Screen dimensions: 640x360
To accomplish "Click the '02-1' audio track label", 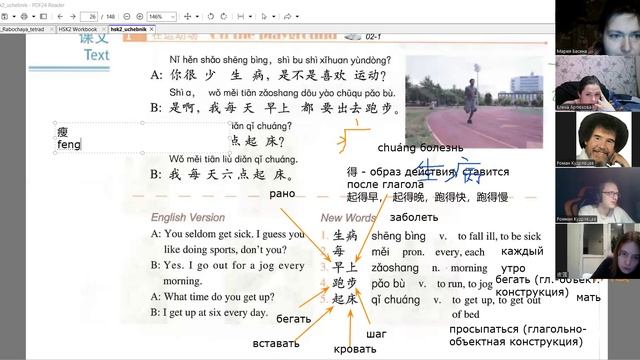I will click(373, 37).
